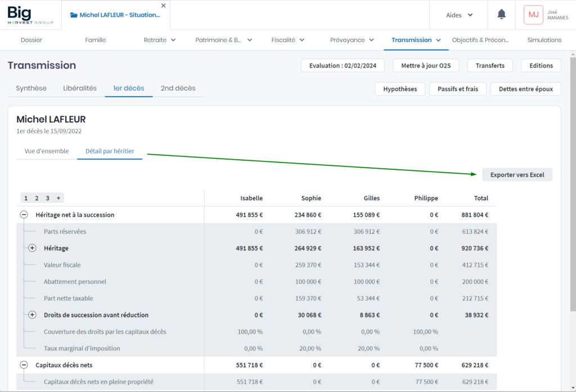
Task: Collapse the Capitaux décès nets row
Action: tap(24, 365)
